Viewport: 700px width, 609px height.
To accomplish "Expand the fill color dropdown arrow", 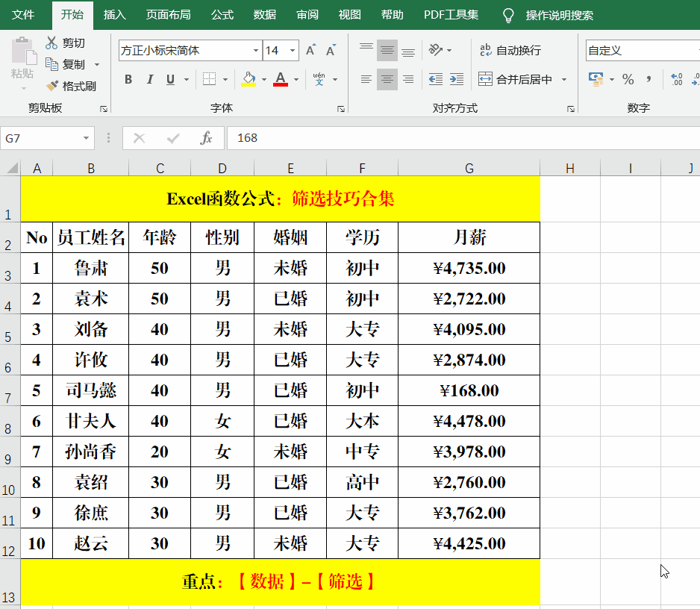I will pos(264,80).
